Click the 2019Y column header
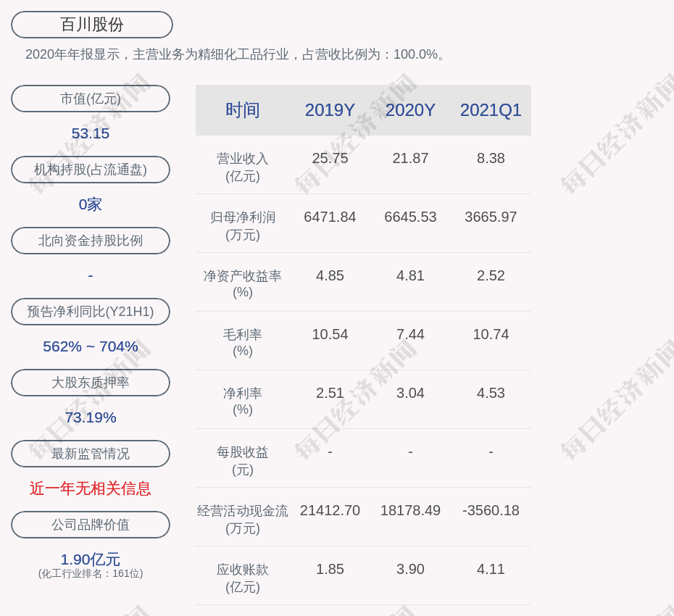 pyautogui.click(x=330, y=110)
